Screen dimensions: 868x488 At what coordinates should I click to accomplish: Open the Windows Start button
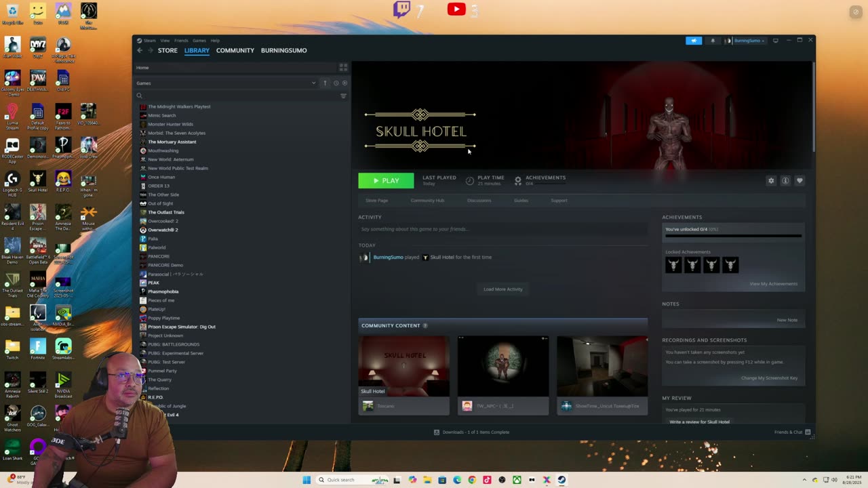[x=307, y=480]
